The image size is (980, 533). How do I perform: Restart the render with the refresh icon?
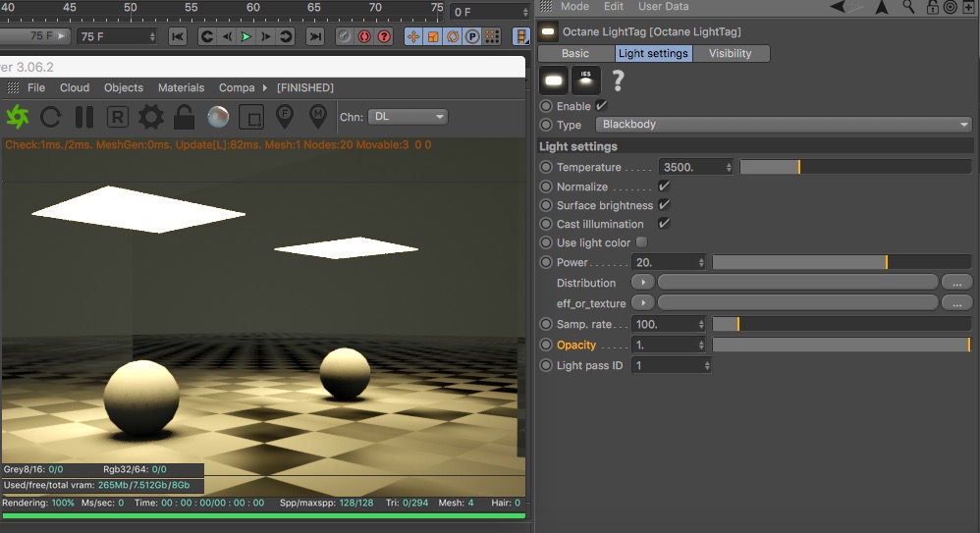click(x=51, y=117)
